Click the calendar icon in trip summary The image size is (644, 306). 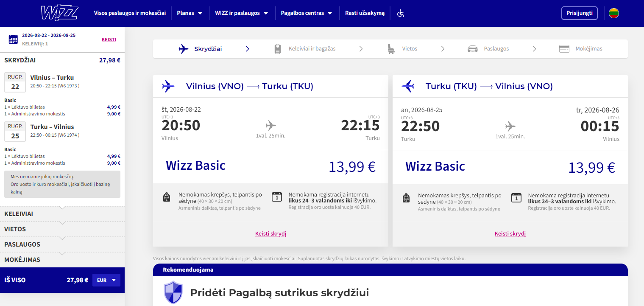point(13,39)
